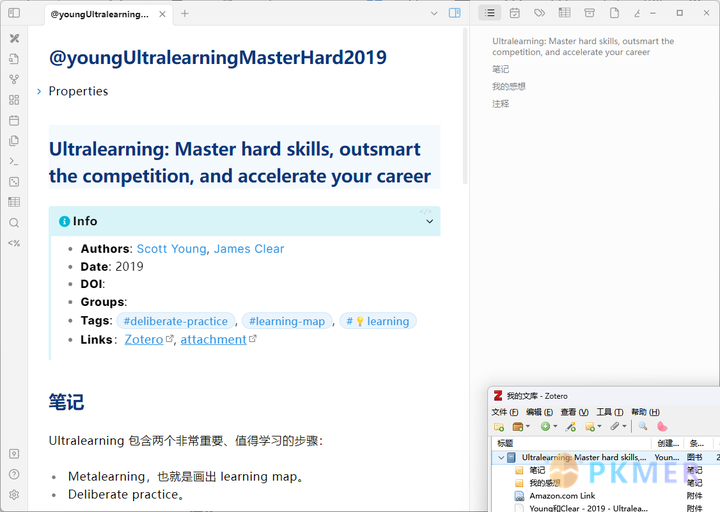Open Obsidian help icon
The image size is (720, 512).
(14, 474)
